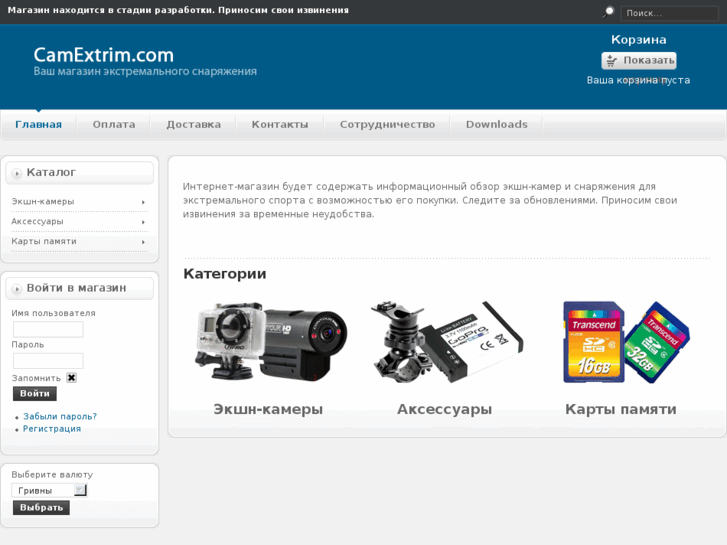Open the Downloads menu item
The width and height of the screenshot is (727, 545).
pyautogui.click(x=497, y=124)
